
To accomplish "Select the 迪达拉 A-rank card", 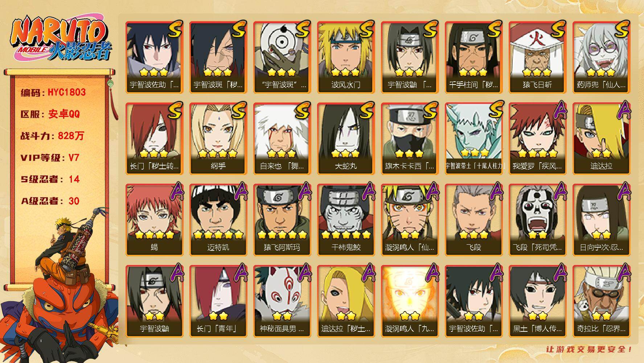I will [601, 139].
